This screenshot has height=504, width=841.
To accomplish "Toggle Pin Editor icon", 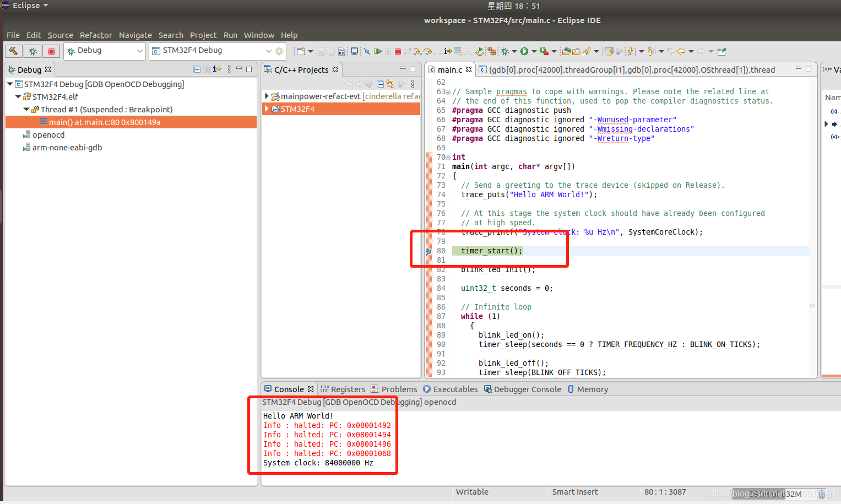I will (721, 51).
